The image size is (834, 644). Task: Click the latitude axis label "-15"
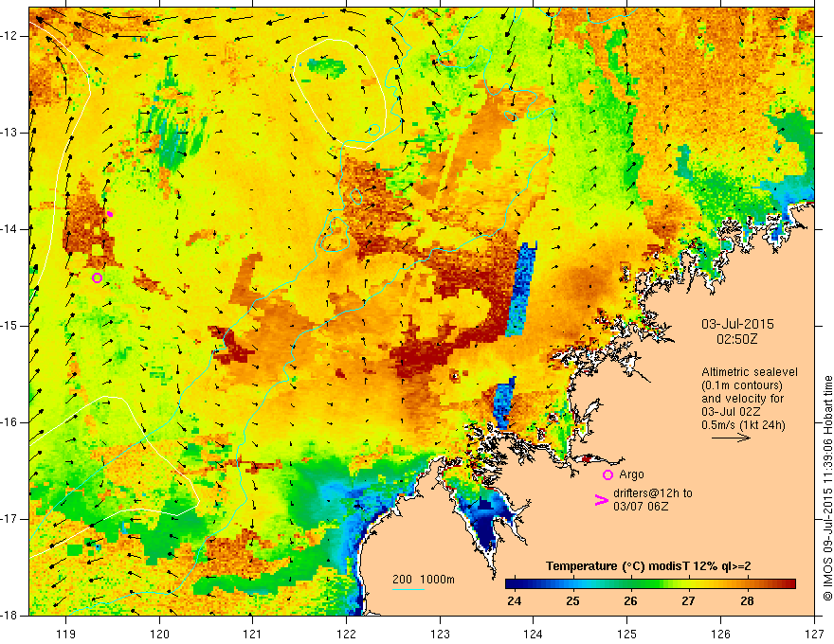click(9, 326)
